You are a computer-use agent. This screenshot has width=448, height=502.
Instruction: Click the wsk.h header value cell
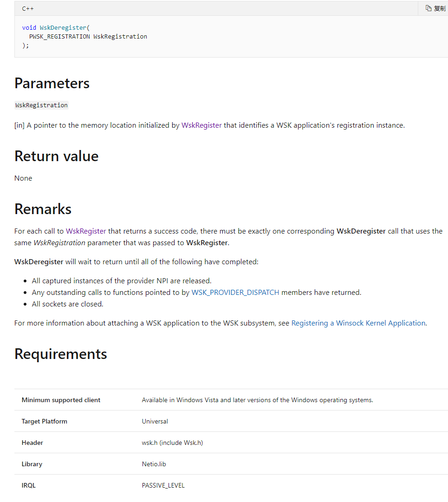tap(172, 443)
